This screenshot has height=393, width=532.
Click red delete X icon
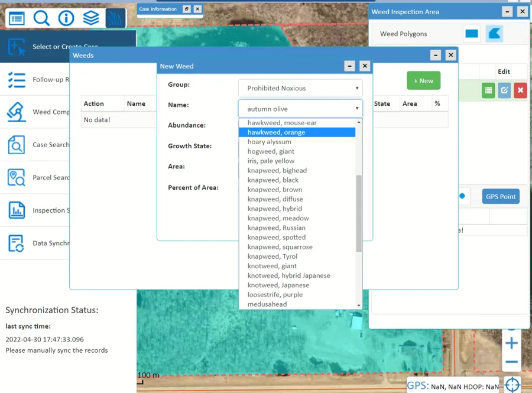coord(520,90)
